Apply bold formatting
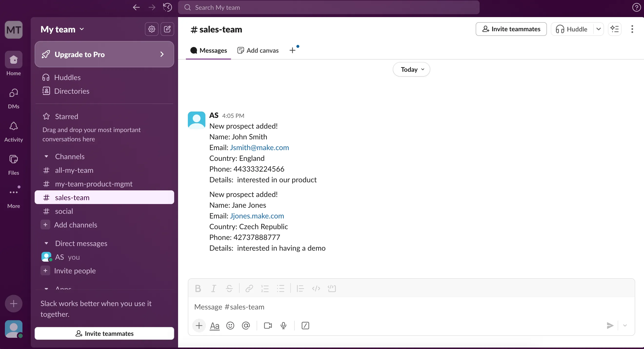 coord(198,288)
